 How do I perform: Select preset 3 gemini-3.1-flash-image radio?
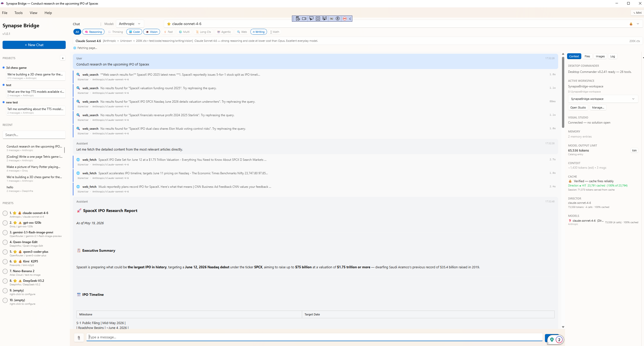click(5, 233)
